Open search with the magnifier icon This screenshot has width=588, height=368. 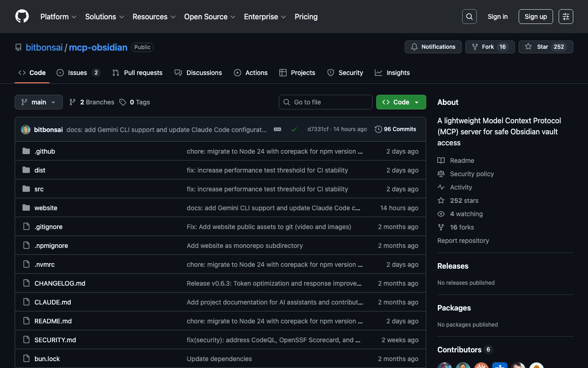pyautogui.click(x=469, y=17)
